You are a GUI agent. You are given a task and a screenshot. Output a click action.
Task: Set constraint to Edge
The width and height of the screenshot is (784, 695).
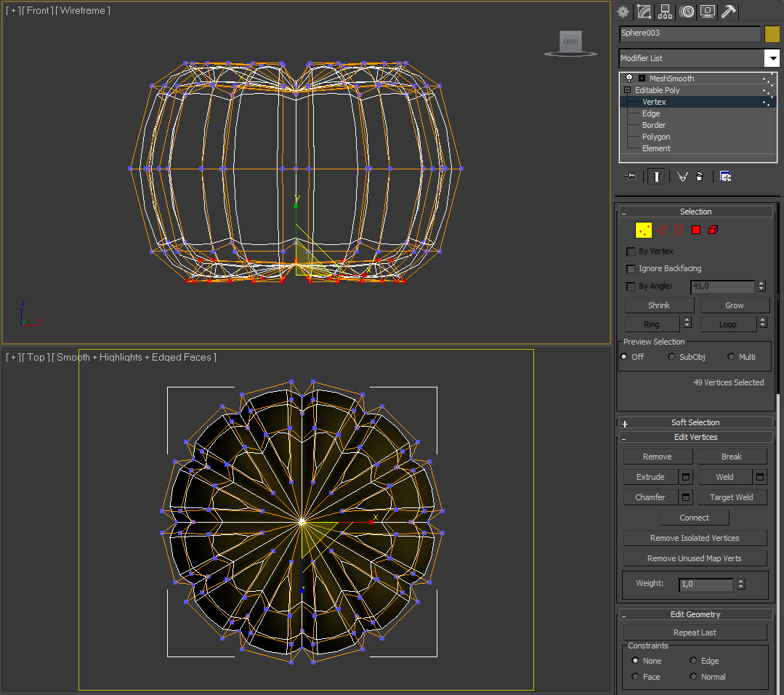[x=693, y=661]
